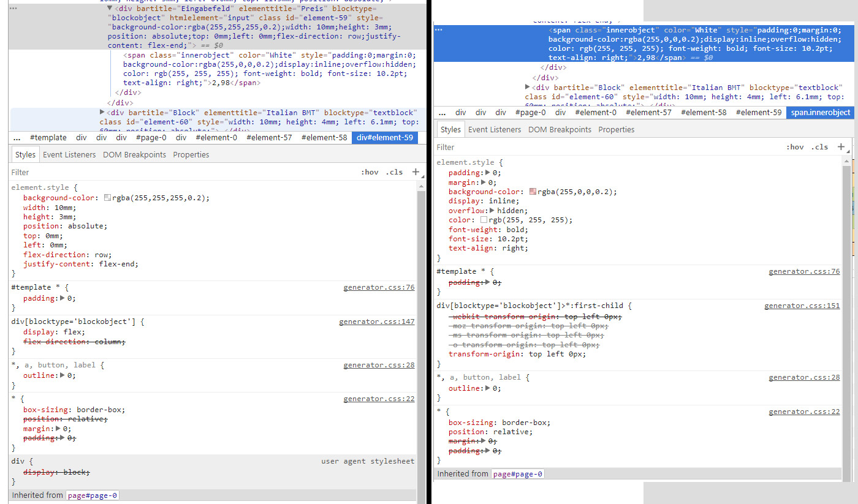Click the breadcrumb overflow dots before #template

pos(17,138)
